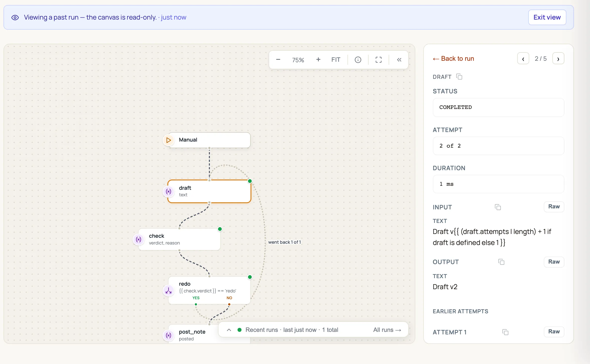The width and height of the screenshot is (590, 364).
Task: Copy the DRAFT node name
Action: [x=459, y=77]
